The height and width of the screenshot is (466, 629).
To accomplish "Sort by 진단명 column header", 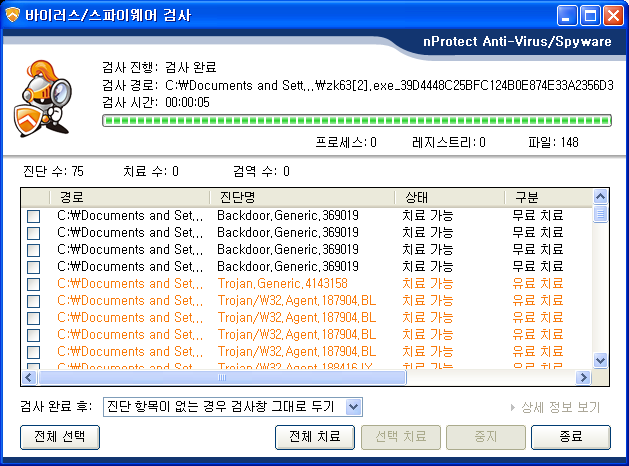I will 302,197.
